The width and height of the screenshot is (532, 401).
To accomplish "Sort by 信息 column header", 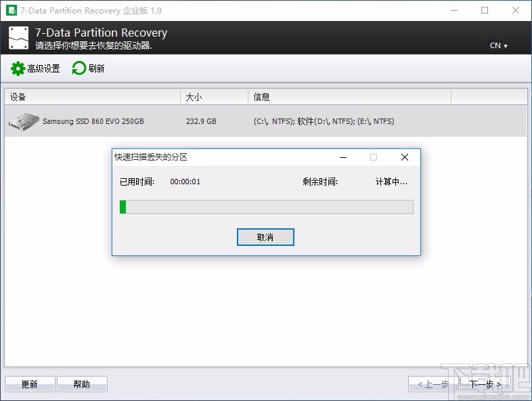I will [349, 97].
